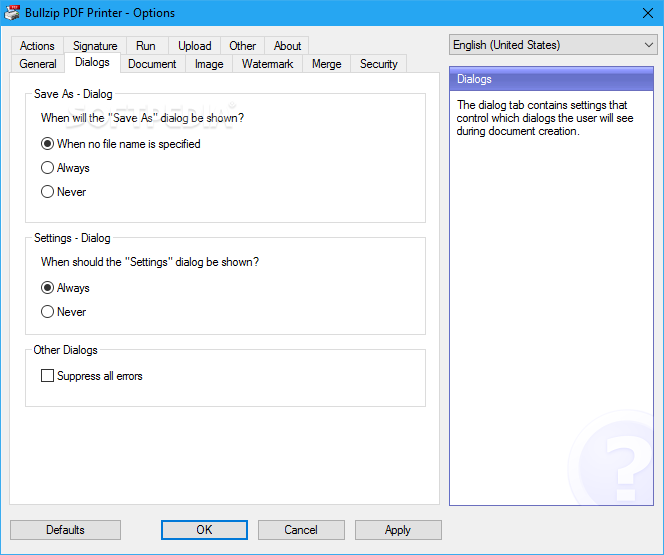Open the Run tab
Screen dimensions: 664x555
[x=146, y=46]
